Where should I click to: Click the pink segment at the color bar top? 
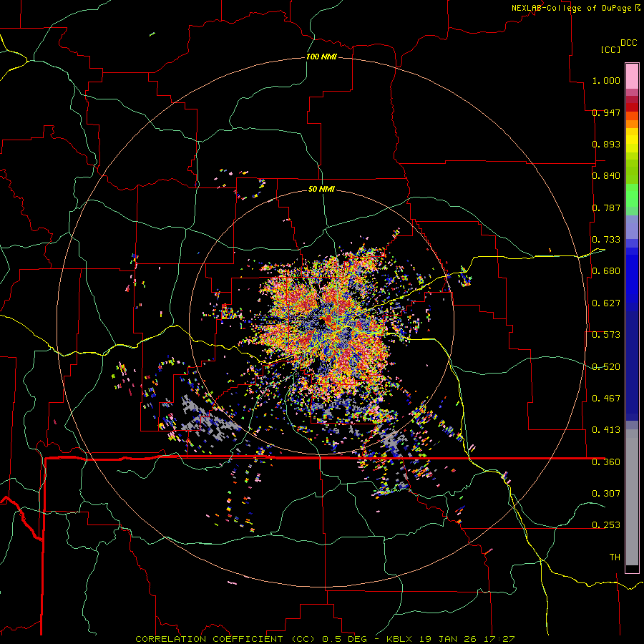coord(632,76)
